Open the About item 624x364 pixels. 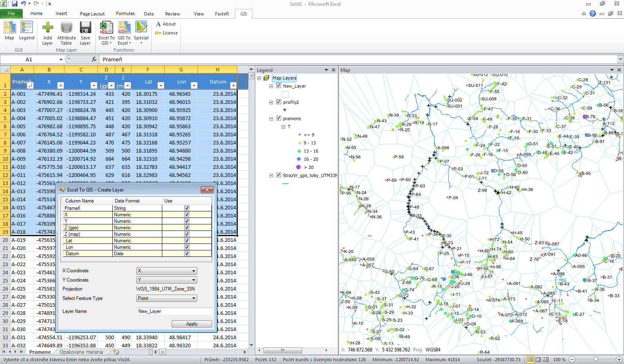166,24
